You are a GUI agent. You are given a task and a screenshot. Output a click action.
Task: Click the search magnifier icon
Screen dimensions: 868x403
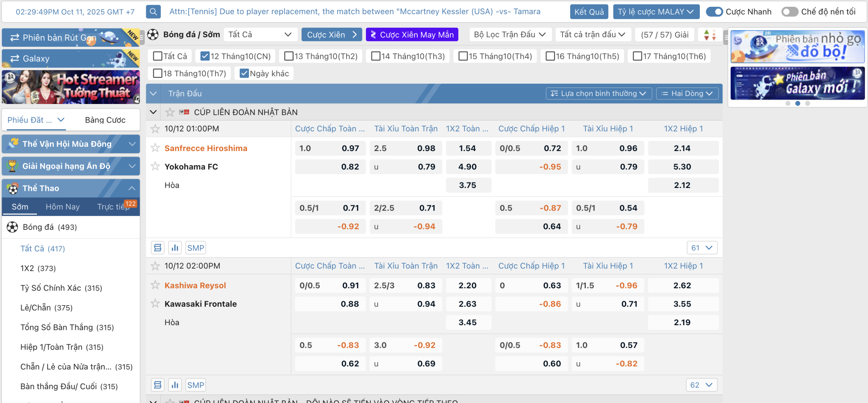pyautogui.click(x=153, y=12)
